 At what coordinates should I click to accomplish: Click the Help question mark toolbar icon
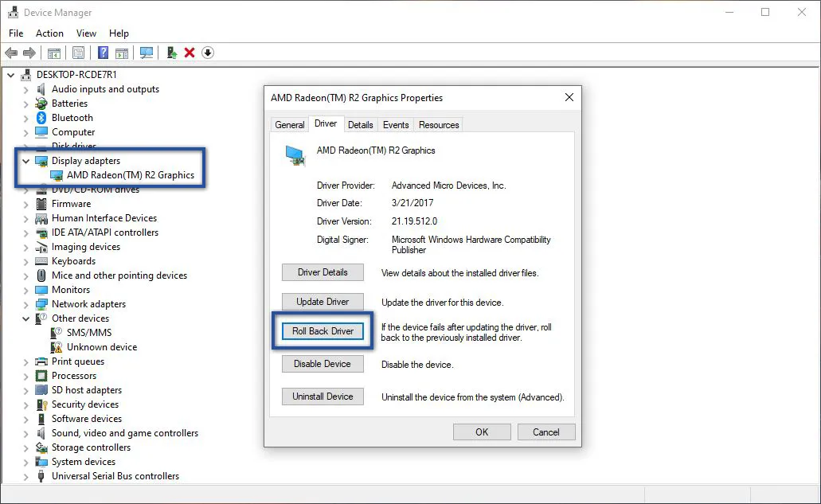pyautogui.click(x=103, y=53)
